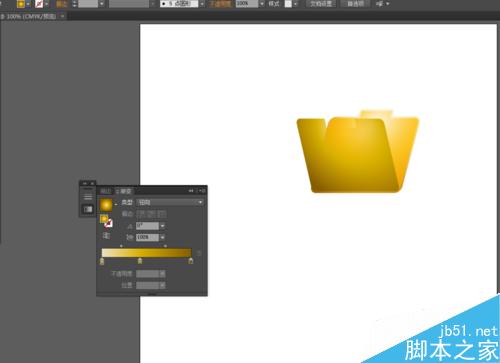Viewport: 500px width, 363px height.
Task: Click the reverse gradient icon
Action: pos(106,236)
